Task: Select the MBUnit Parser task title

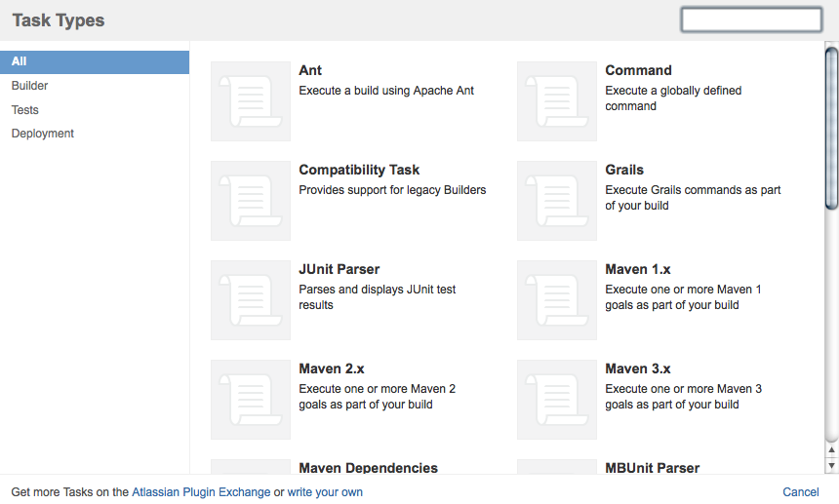Action: [x=652, y=468]
